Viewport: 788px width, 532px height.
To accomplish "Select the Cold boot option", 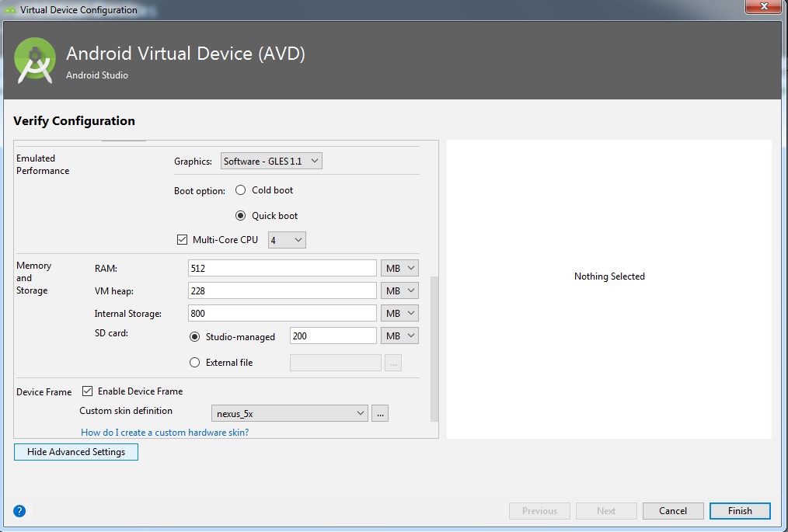I will [x=240, y=190].
